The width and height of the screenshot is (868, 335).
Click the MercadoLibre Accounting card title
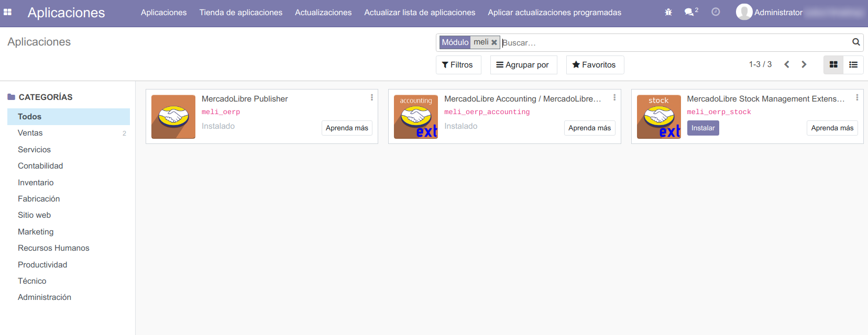[522, 99]
